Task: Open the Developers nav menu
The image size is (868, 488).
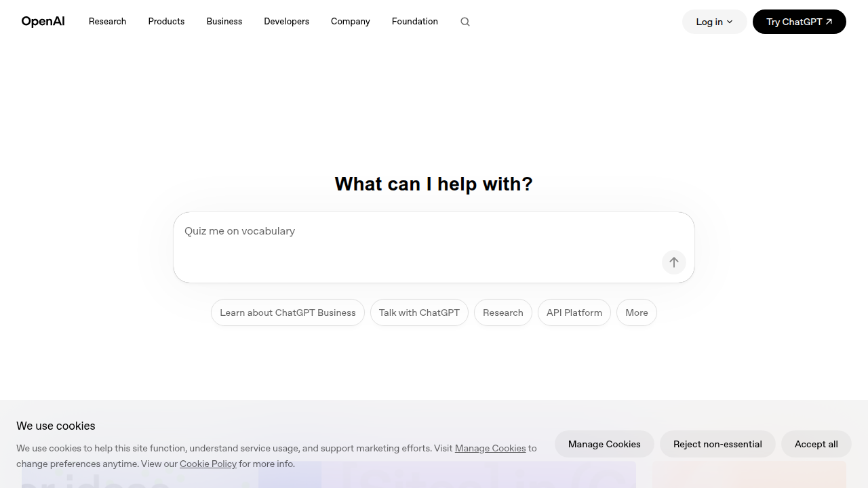Action: (286, 22)
